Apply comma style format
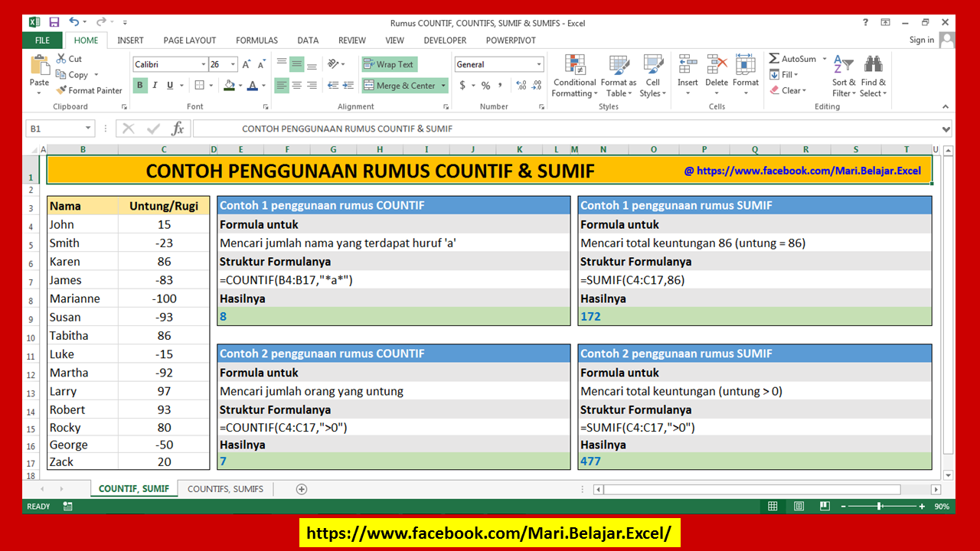Image resolution: width=980 pixels, height=551 pixels. [500, 86]
